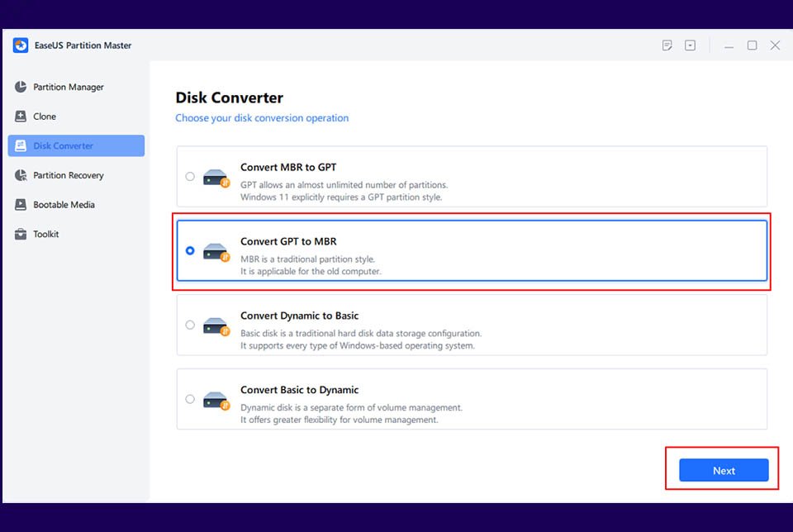Click the "EaseUS Partition Master" window title
Image resolution: width=793 pixels, height=532 pixels.
point(83,45)
